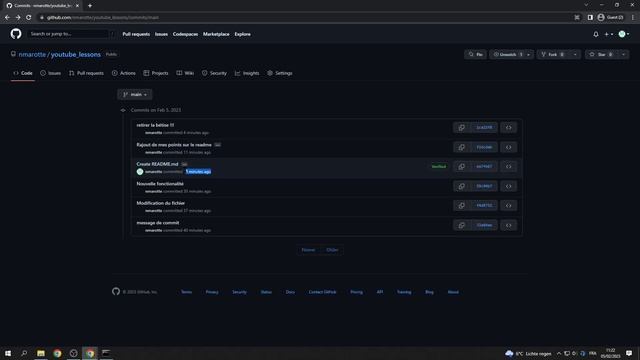Switch to the Wiki tab
640x360 pixels.
tap(185, 73)
